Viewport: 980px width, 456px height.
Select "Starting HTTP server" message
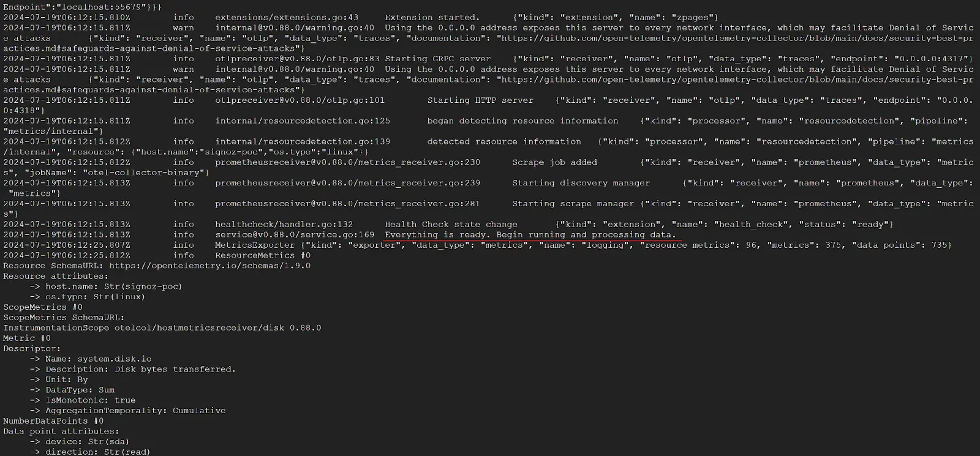coord(480,100)
